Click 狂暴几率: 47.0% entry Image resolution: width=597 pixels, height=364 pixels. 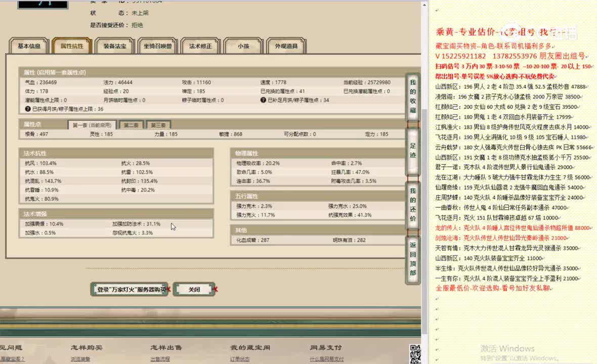pyautogui.click(x=350, y=172)
